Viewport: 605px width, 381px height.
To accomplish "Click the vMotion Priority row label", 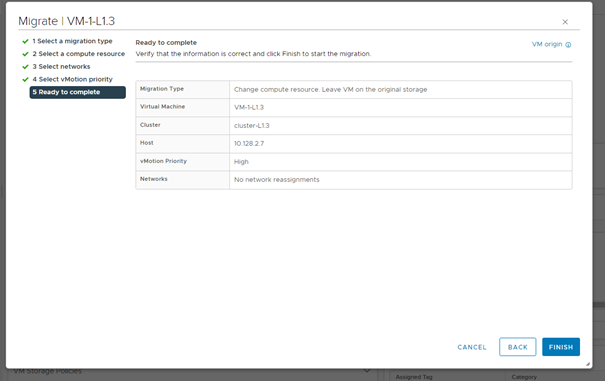I will point(163,161).
